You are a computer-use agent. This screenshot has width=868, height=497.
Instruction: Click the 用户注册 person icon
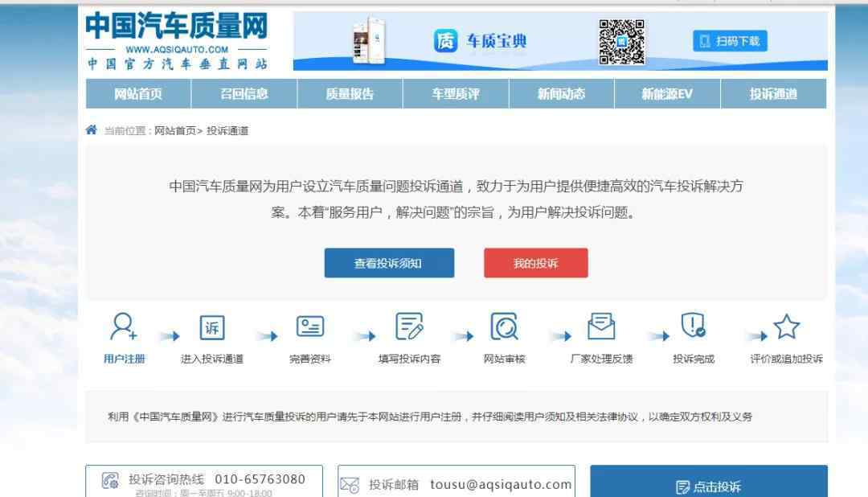click(123, 327)
